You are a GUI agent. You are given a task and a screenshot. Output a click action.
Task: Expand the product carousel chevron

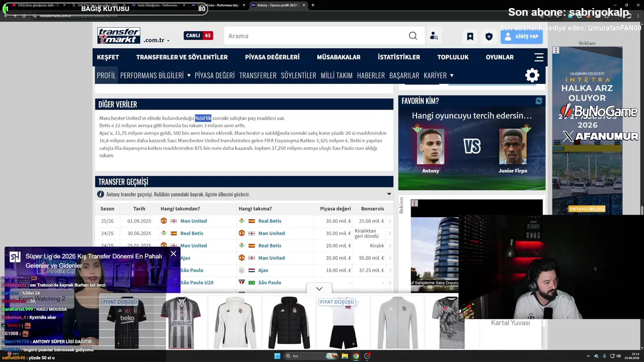coord(319,289)
